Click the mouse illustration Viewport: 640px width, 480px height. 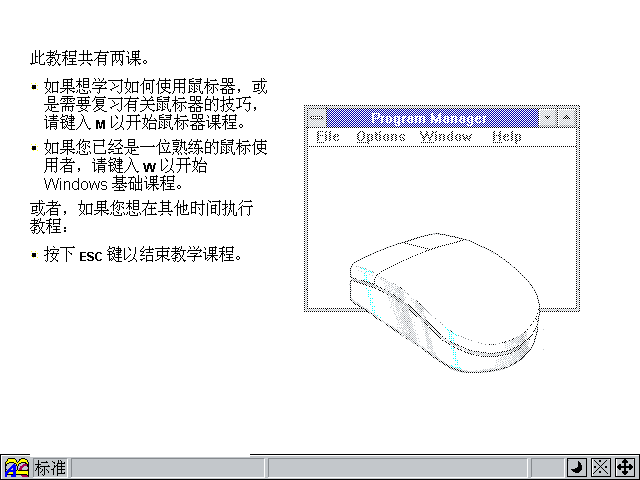click(x=445, y=303)
